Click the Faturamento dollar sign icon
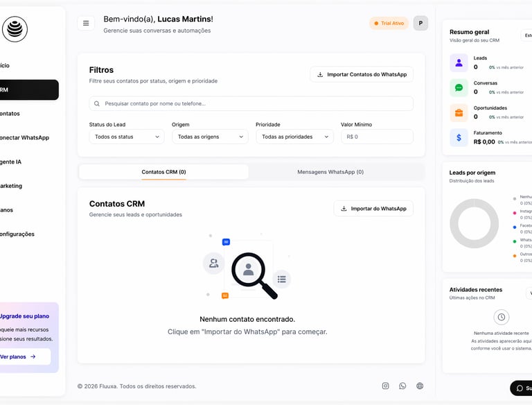The image size is (532, 405). pyautogui.click(x=459, y=137)
